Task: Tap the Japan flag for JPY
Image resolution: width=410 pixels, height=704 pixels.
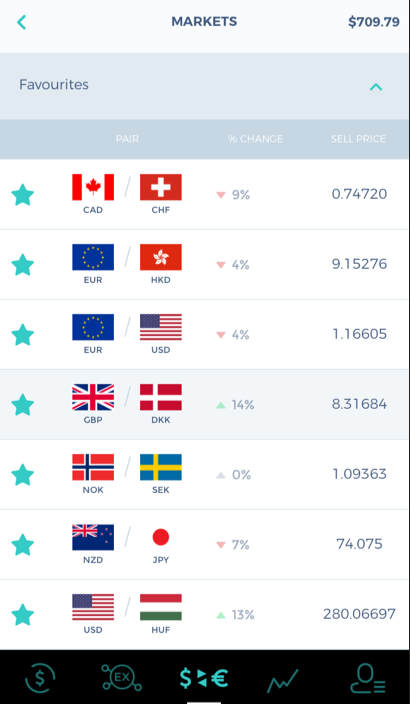Action: pyautogui.click(x=161, y=537)
